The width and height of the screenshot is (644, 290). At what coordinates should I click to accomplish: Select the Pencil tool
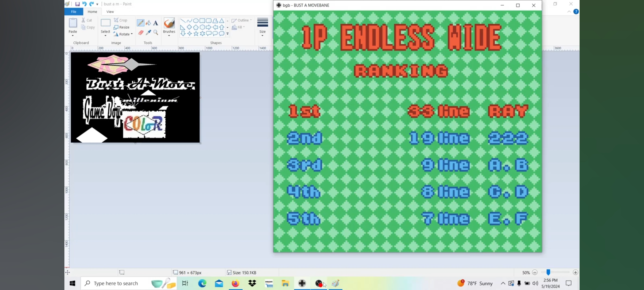(x=140, y=23)
